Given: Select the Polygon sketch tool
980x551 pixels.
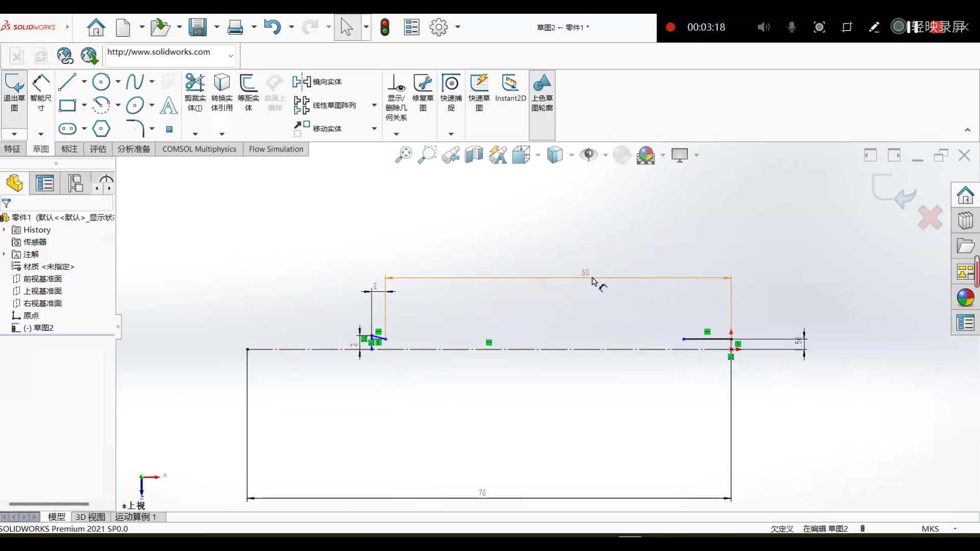Looking at the screenshot, I should pyautogui.click(x=101, y=129).
